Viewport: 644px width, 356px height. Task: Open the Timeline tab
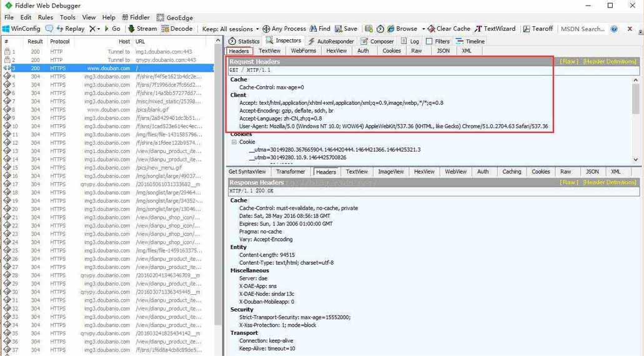pos(470,41)
